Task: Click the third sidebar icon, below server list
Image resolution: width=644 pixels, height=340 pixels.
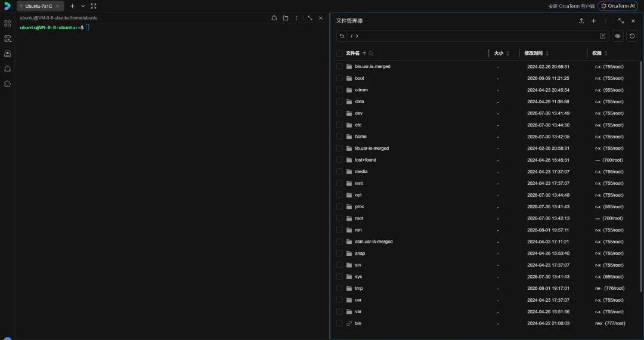Action: click(7, 54)
